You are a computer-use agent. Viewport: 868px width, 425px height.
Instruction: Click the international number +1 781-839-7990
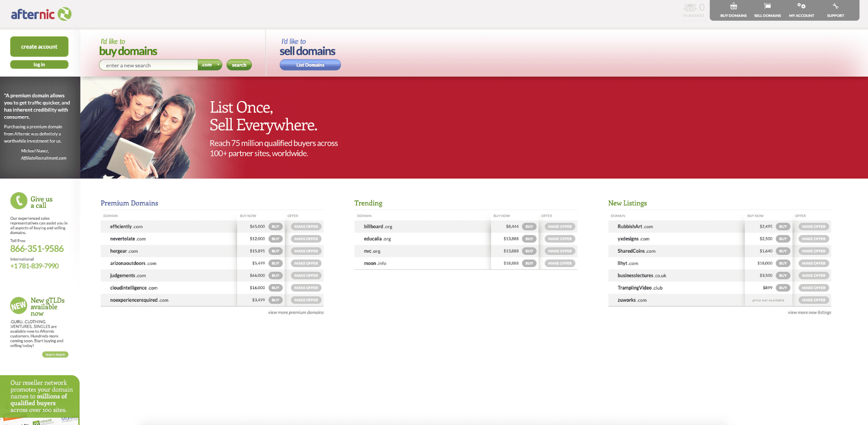(x=34, y=266)
